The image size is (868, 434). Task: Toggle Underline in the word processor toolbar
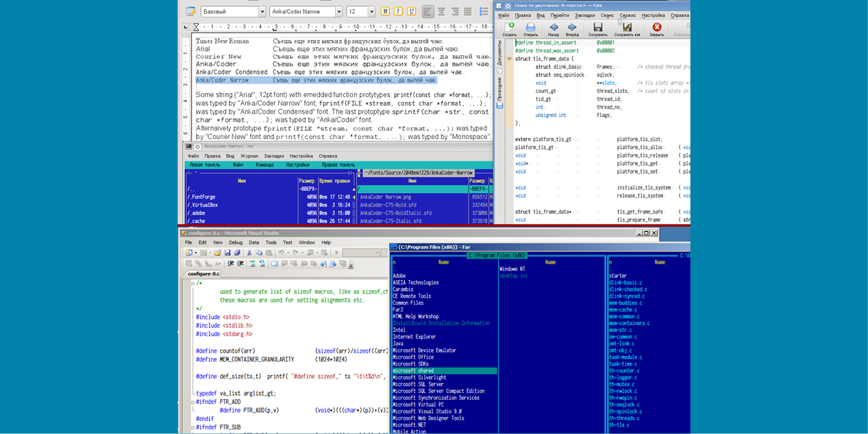tap(411, 12)
